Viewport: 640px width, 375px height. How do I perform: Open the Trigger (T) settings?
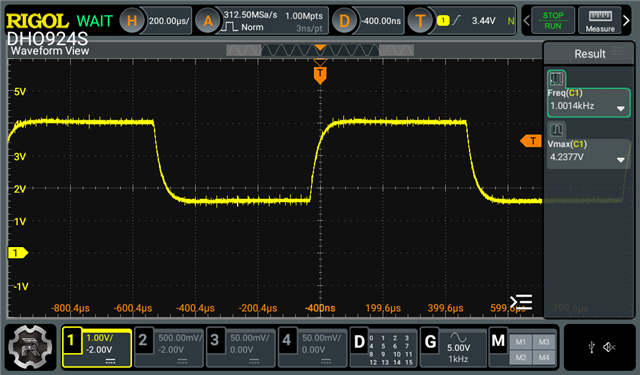tap(420, 20)
